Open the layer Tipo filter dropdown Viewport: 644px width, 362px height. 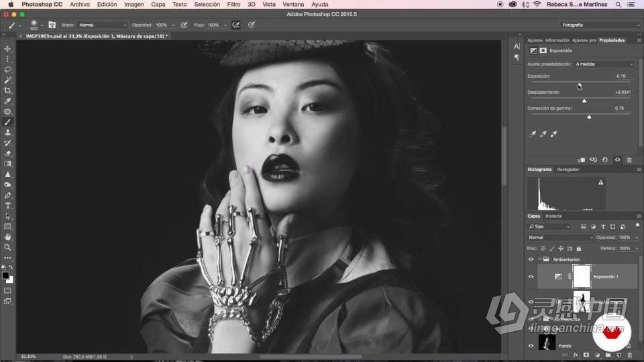point(549,227)
